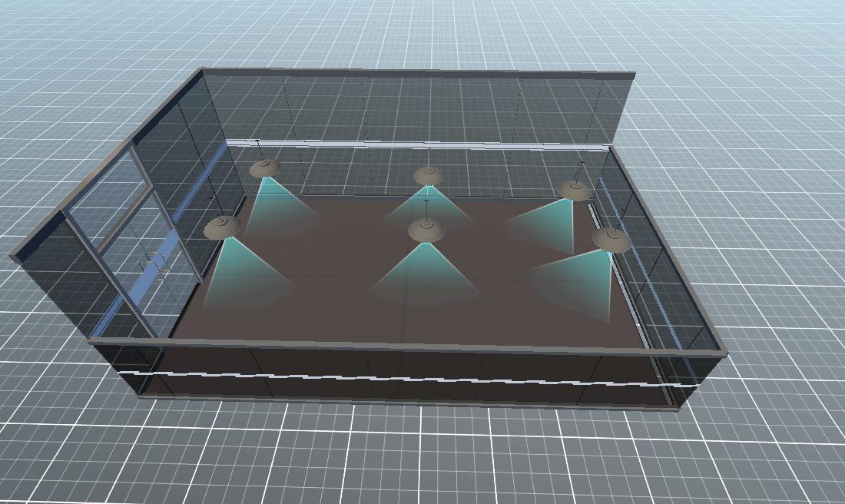Screen dimensions: 845x504
Task: Select the top frame of the back wall
Action: pyautogui.click(x=419, y=73)
